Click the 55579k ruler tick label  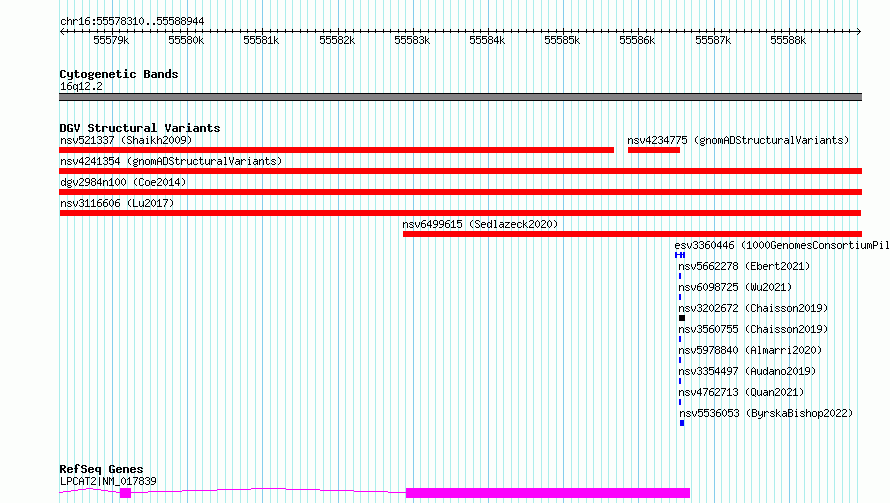click(x=111, y=40)
